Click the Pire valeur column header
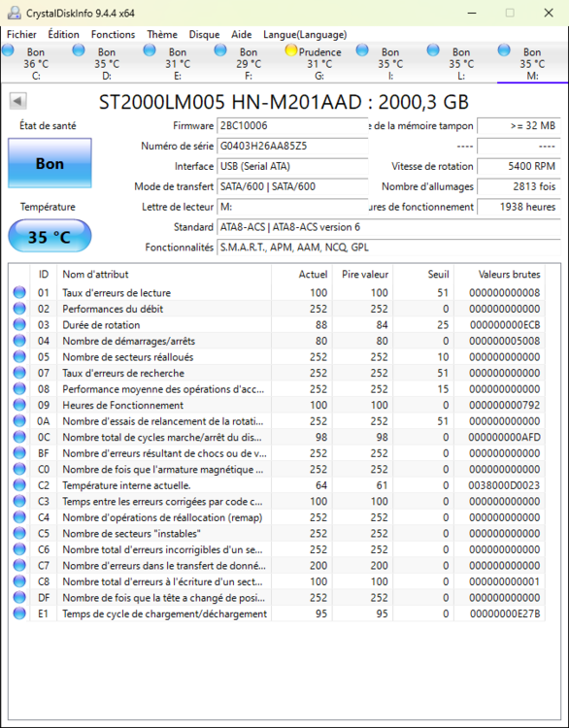 (362, 275)
